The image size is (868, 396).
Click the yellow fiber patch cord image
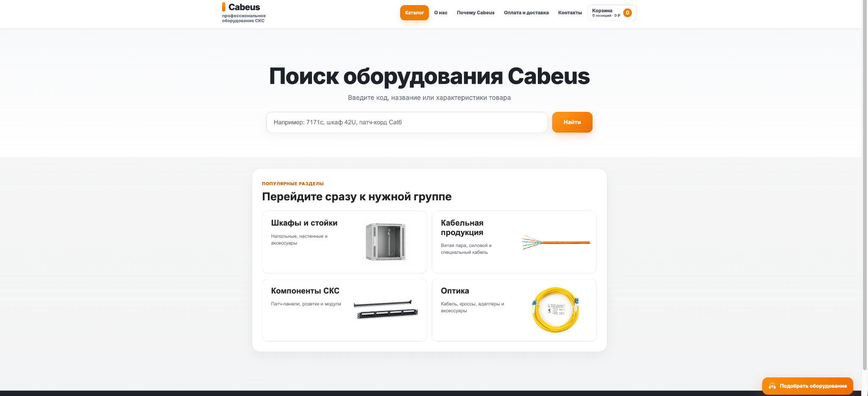click(555, 310)
